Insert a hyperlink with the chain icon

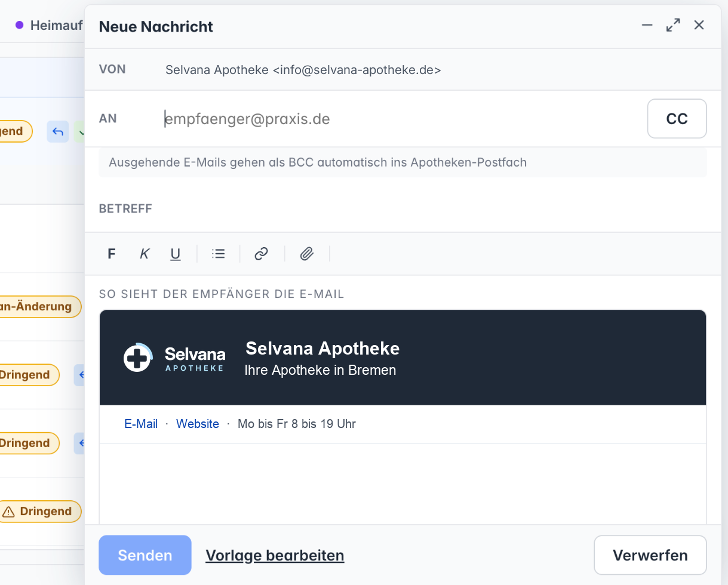261,254
